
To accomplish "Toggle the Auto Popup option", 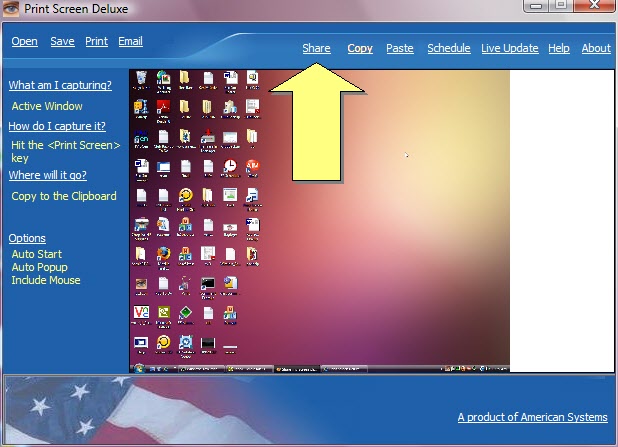I will (x=39, y=267).
